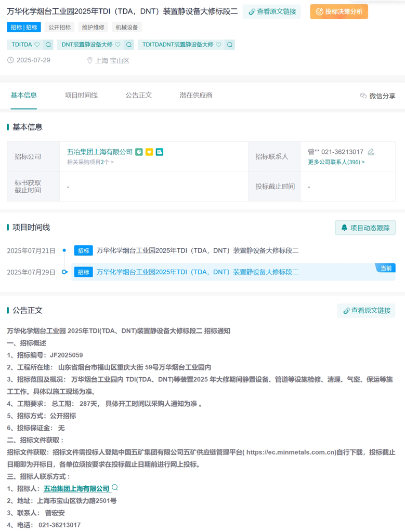Click teal card icon beside company name
Viewport: 405px width, 532px height.
pos(160,152)
